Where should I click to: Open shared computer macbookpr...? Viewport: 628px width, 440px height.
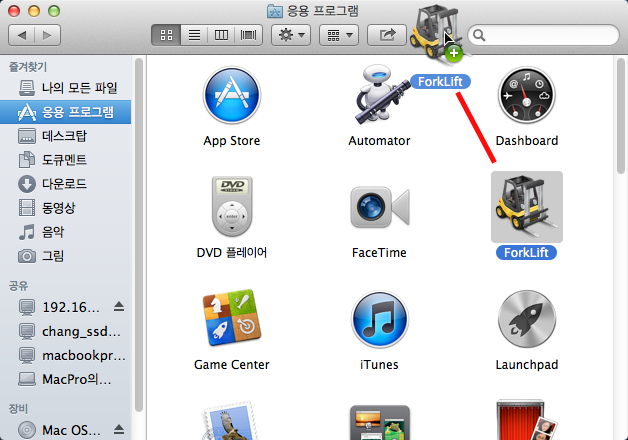pyautogui.click(x=65, y=355)
